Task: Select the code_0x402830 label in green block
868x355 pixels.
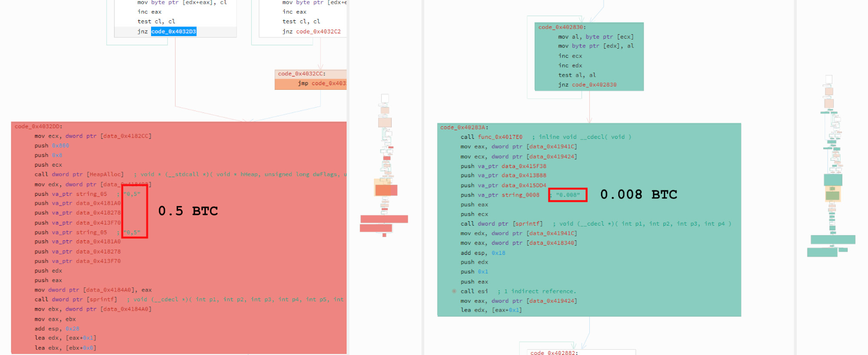Action: coord(562,27)
